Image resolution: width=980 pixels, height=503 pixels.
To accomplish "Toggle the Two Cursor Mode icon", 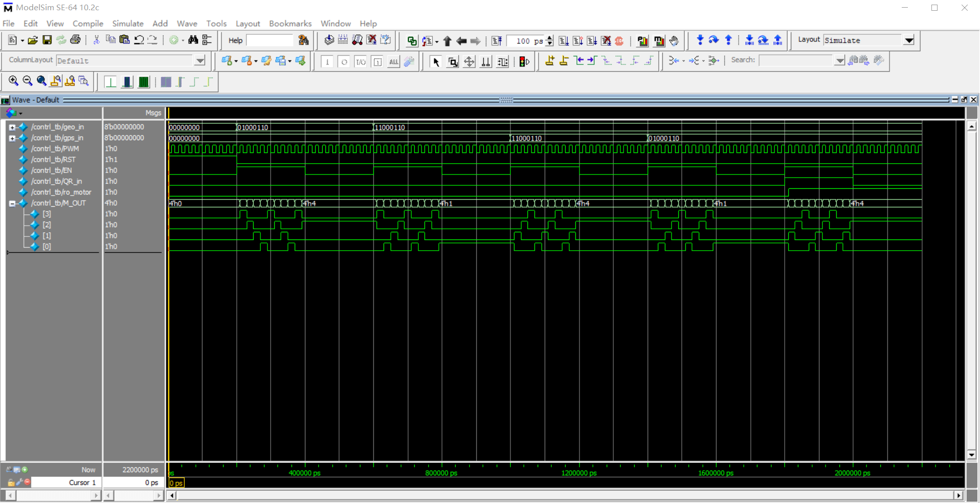I will pyautogui.click(x=486, y=62).
